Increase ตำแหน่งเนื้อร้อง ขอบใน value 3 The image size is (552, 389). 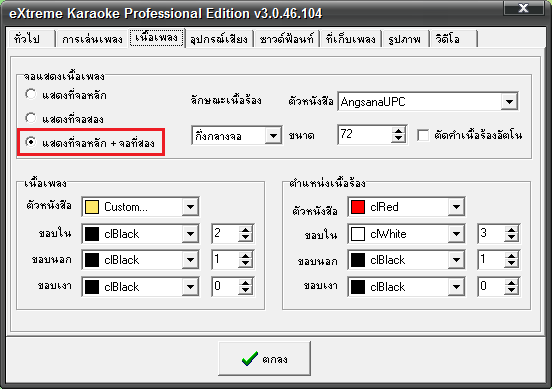click(512, 229)
